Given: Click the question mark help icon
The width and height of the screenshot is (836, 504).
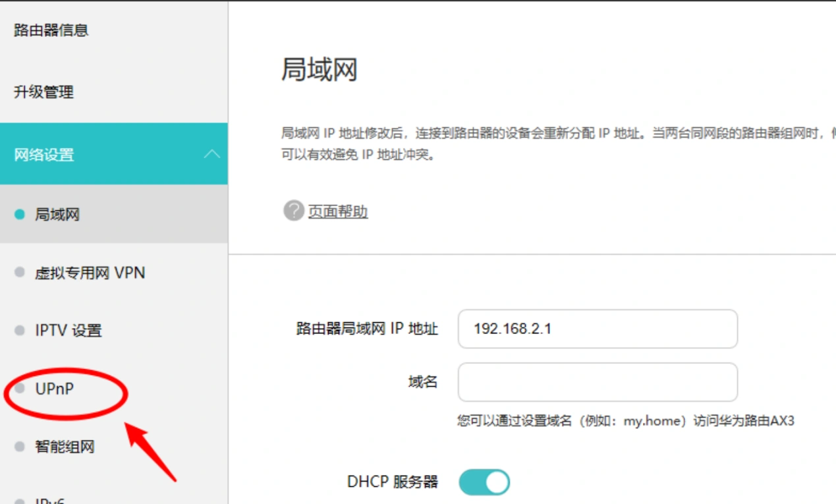Looking at the screenshot, I should 293,211.
